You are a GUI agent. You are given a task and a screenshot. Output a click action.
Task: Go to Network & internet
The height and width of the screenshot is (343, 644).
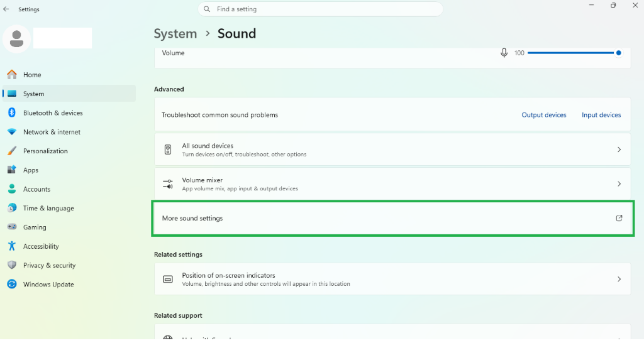[69, 132]
